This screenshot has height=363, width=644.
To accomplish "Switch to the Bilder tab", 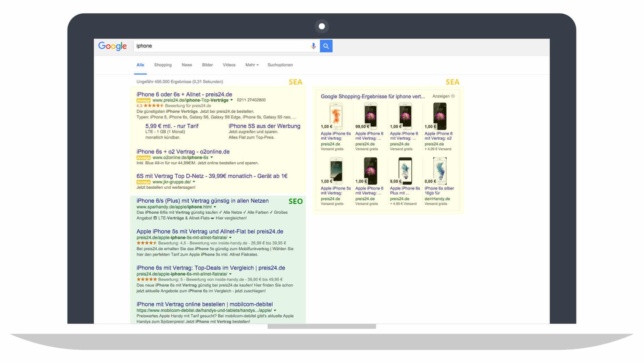I will click(x=207, y=65).
